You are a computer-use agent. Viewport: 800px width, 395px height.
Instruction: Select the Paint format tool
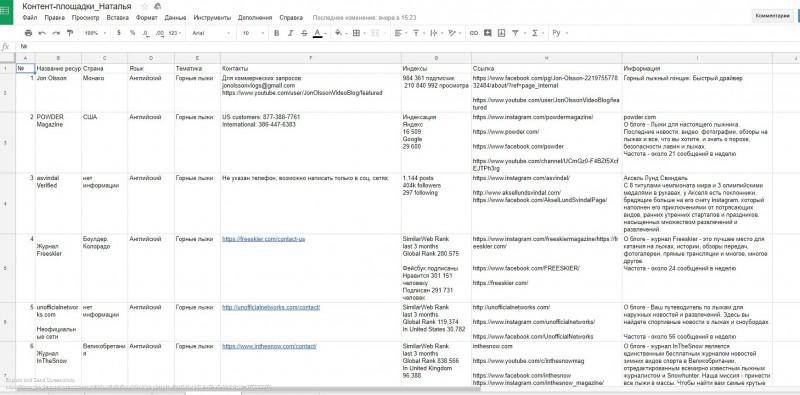(x=70, y=33)
